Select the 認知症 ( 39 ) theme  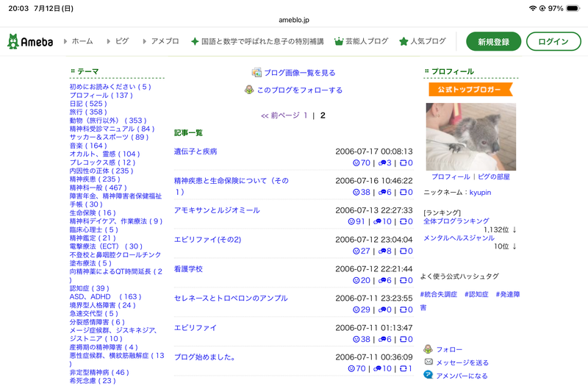click(x=89, y=288)
